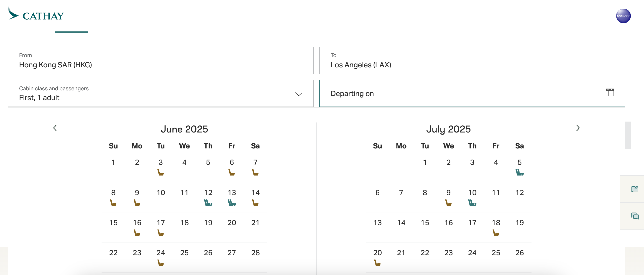Choose June 18 date

[x=184, y=222]
